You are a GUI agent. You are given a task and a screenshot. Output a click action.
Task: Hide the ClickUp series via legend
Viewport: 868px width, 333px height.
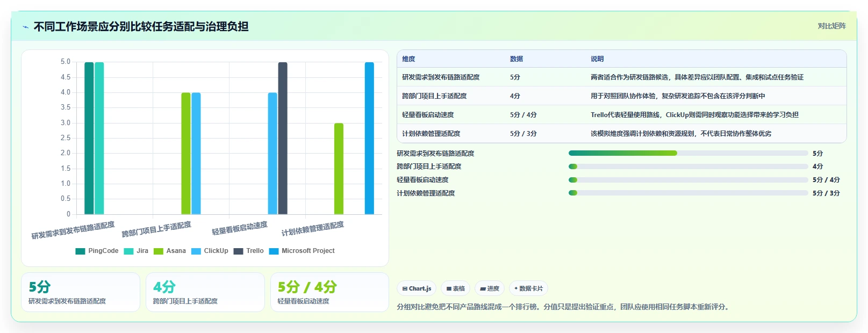[210, 251]
